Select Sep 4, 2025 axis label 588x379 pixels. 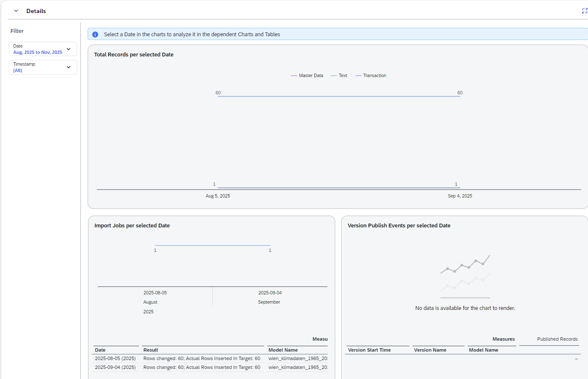(x=460, y=196)
